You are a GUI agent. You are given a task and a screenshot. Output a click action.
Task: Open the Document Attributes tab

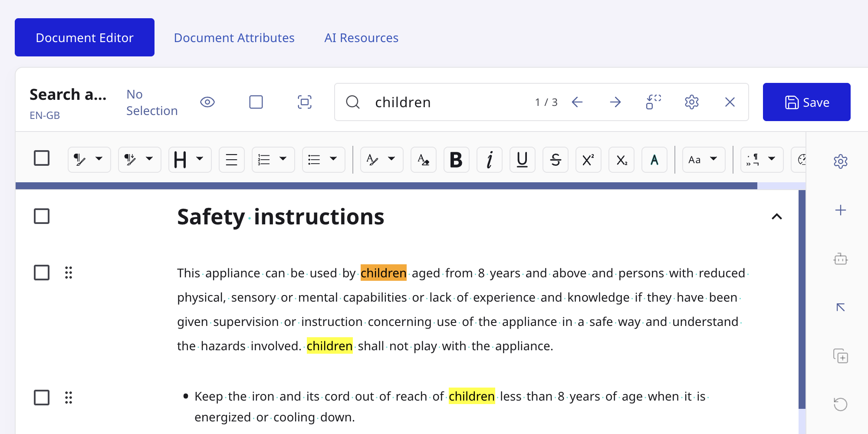234,38
